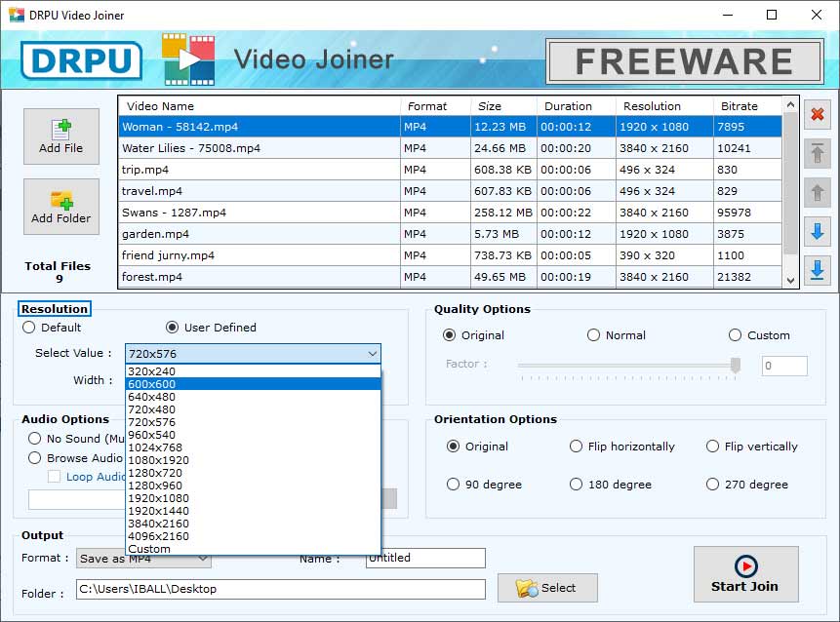Viewport: 840px width, 622px height.
Task: Click the Bitrate column header
Action: coord(747,106)
